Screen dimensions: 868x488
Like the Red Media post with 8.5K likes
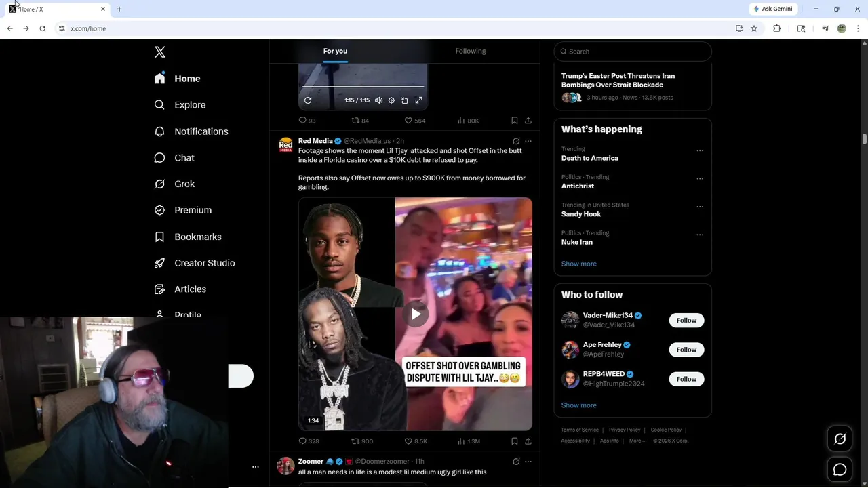(416, 441)
